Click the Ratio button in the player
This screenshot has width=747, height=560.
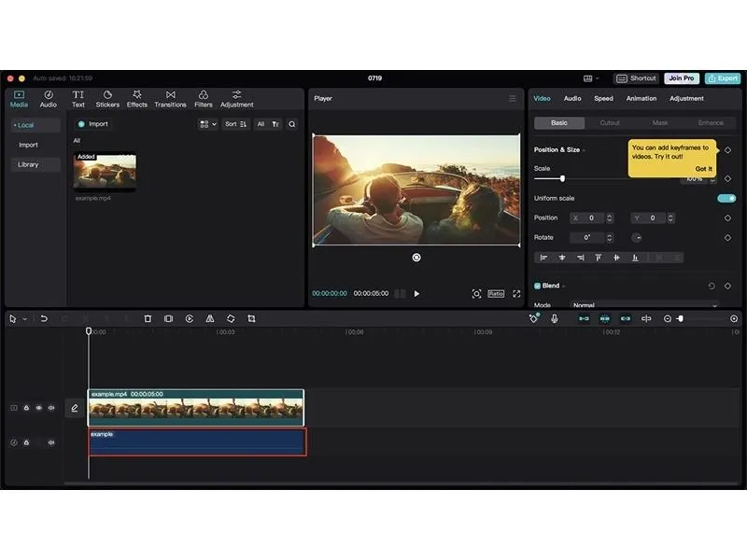pos(496,293)
